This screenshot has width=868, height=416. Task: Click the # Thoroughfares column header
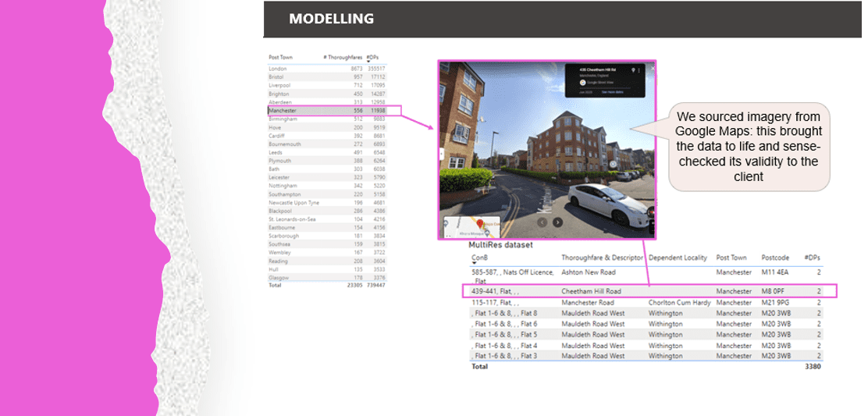click(x=343, y=57)
